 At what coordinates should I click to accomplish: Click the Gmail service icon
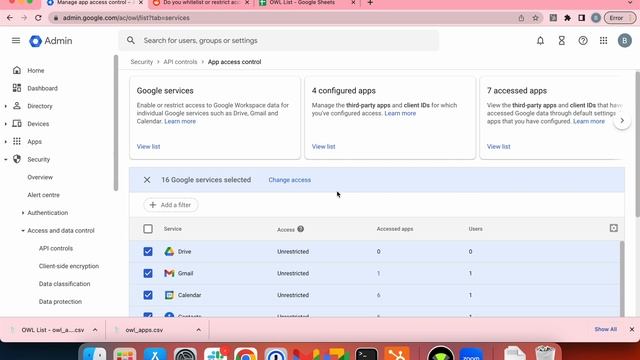click(x=169, y=273)
